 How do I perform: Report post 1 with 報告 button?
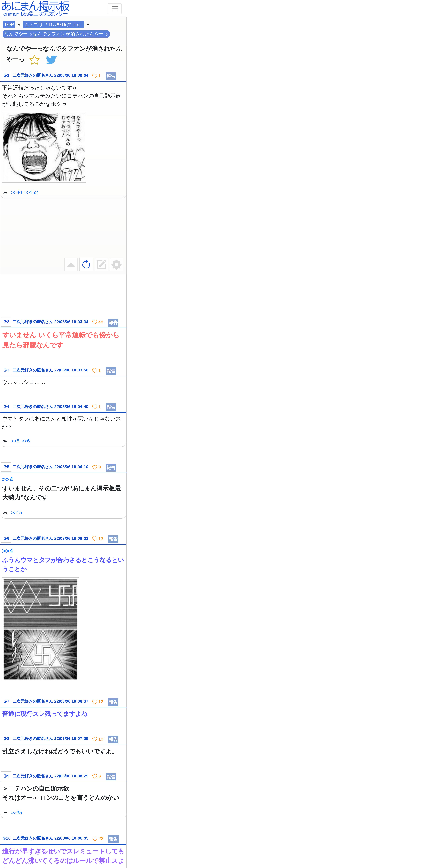click(111, 76)
